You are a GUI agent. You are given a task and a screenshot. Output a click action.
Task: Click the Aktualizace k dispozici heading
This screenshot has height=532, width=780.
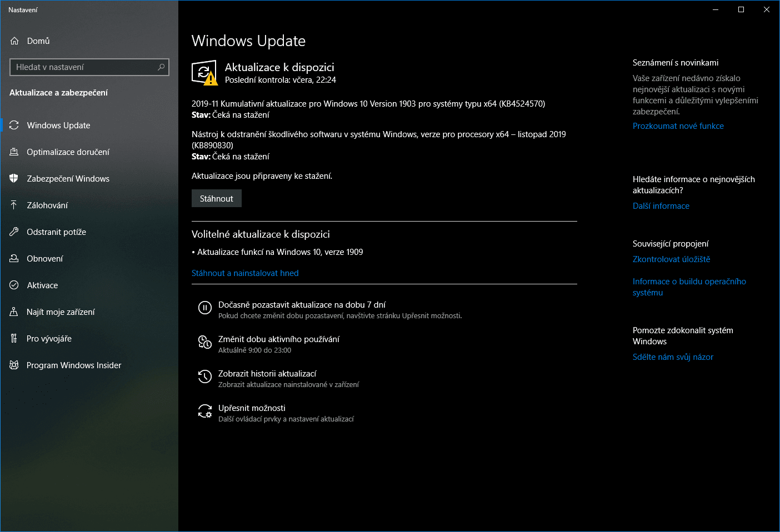coord(279,67)
